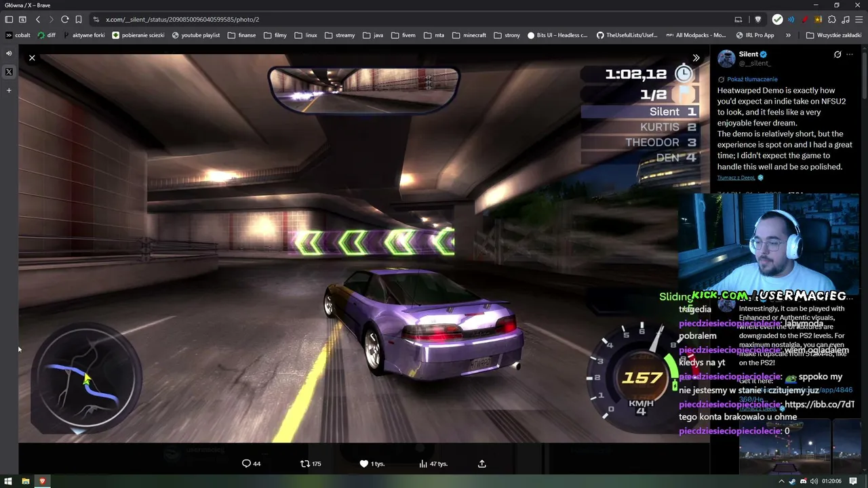Expand the linux bookmarks folder

tap(306, 35)
